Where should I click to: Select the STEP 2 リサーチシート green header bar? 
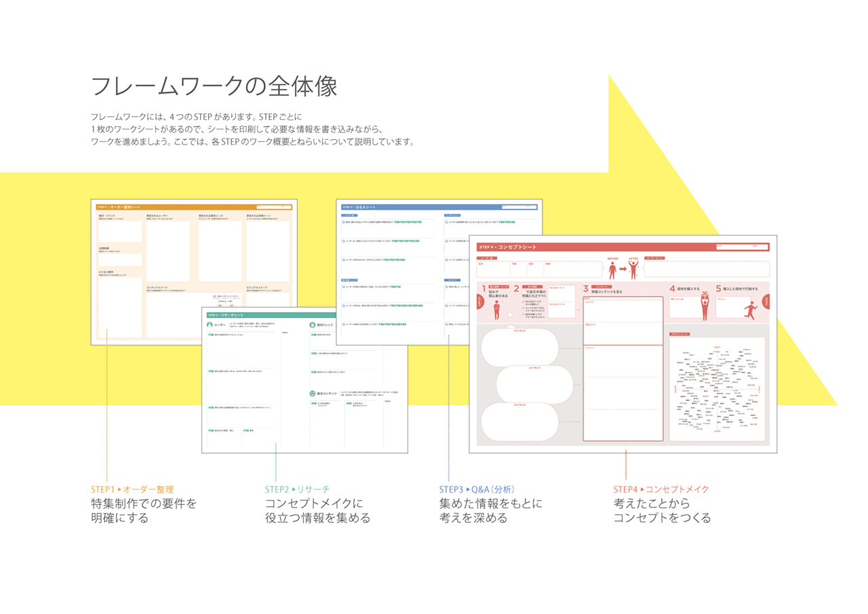[x=304, y=315]
